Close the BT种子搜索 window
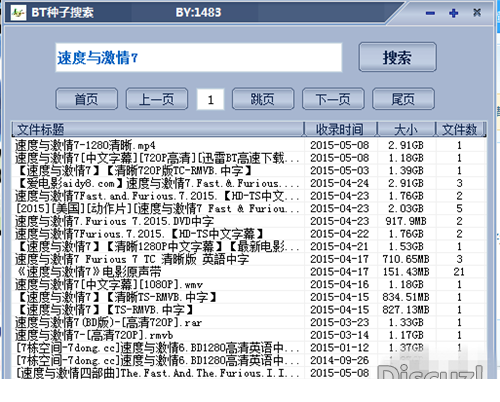The width and height of the screenshot is (500, 402). pos(477,13)
